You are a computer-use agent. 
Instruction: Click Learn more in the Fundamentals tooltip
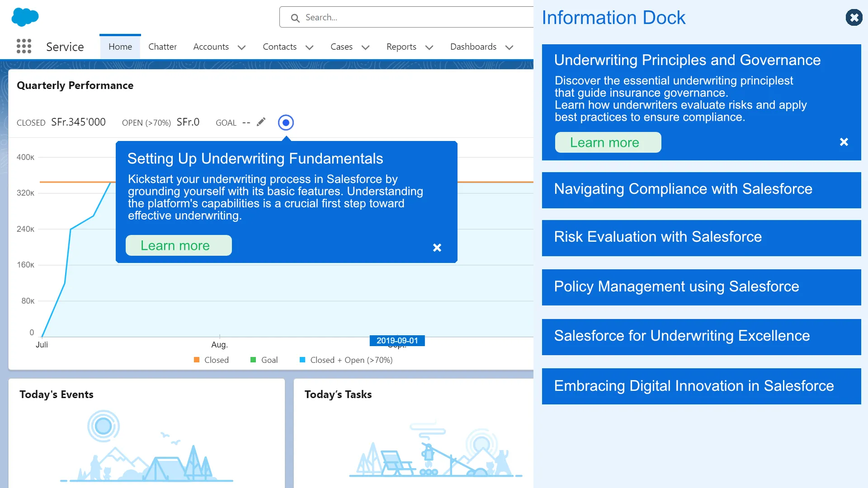pyautogui.click(x=179, y=245)
